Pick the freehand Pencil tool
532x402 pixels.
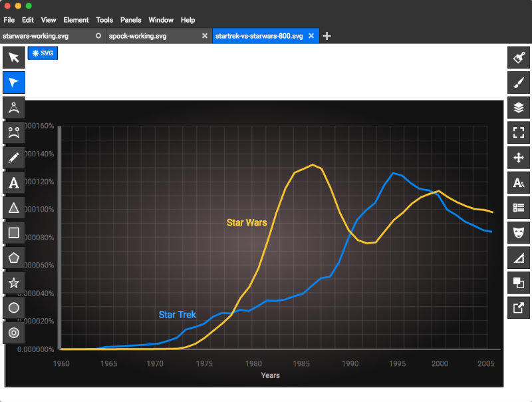[x=14, y=158]
